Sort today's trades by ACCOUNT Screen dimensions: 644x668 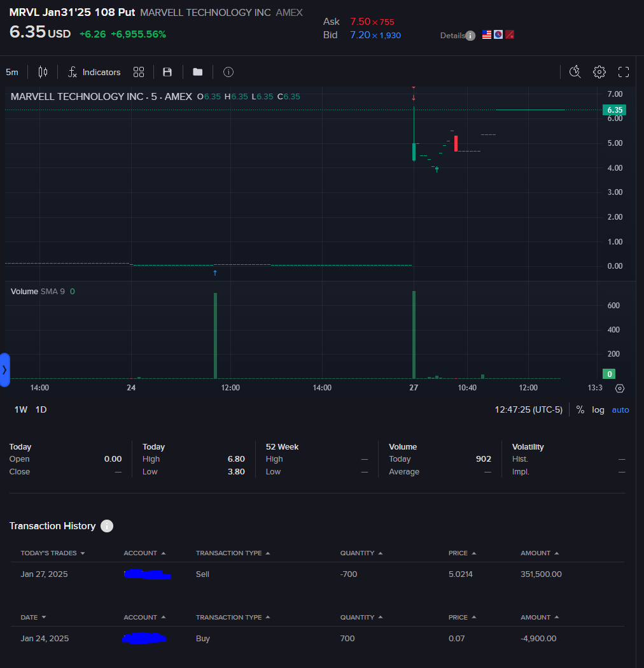coord(144,553)
